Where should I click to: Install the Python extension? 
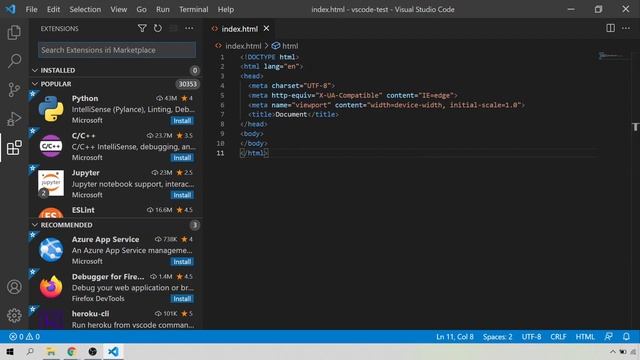tap(182, 120)
